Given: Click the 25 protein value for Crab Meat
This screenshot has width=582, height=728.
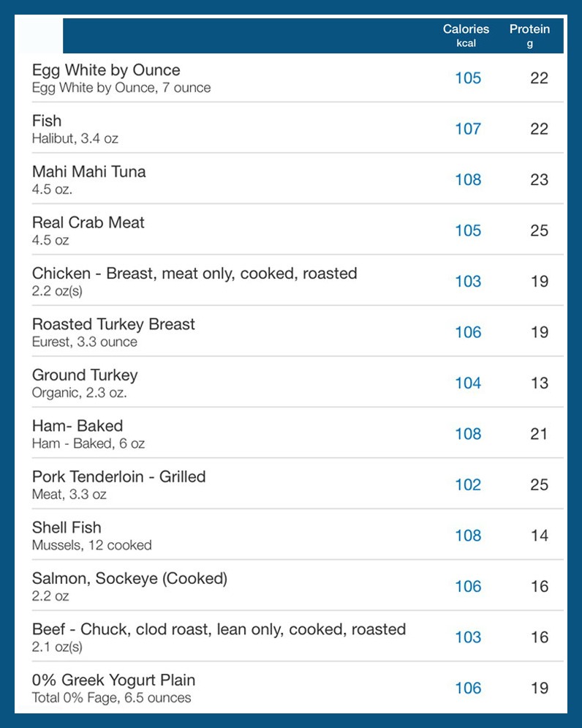Looking at the screenshot, I should (540, 230).
